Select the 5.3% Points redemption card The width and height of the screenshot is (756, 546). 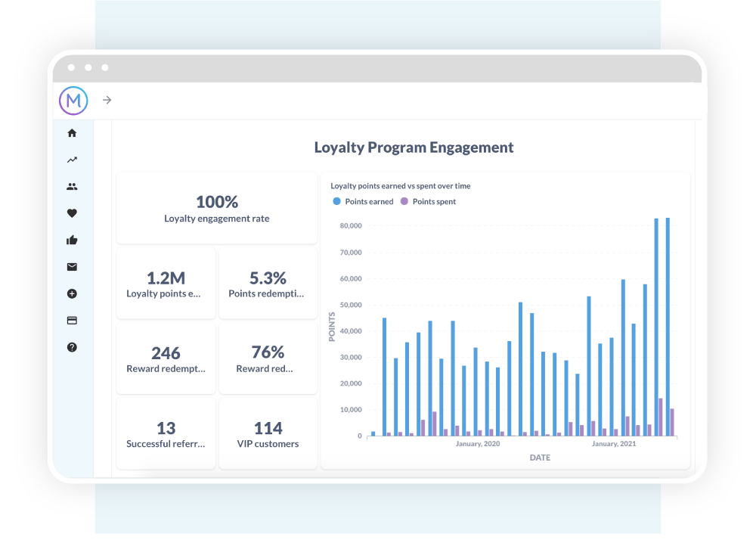pos(268,284)
